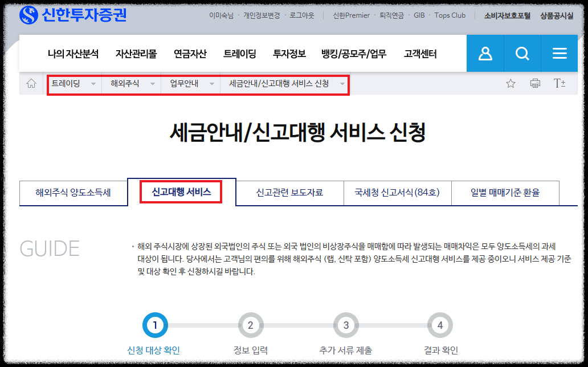Click step 1 신청 대상 확인 circle

pyautogui.click(x=156, y=325)
